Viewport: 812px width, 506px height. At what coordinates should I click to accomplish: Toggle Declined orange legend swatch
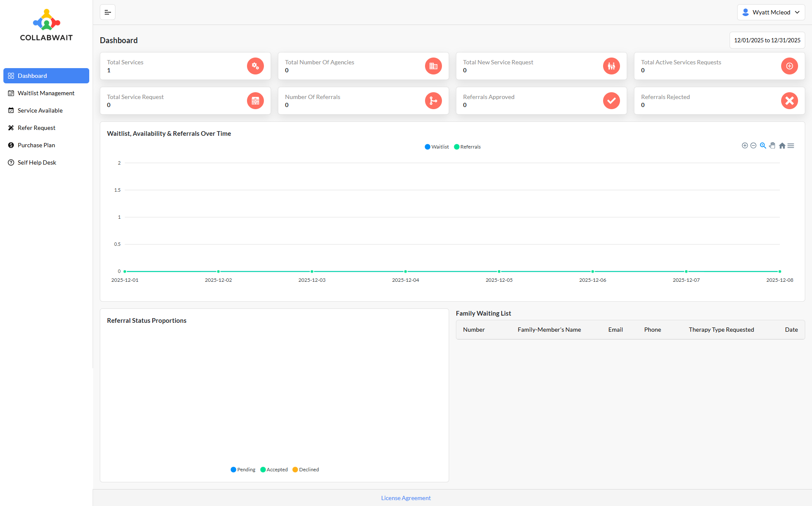coord(295,470)
